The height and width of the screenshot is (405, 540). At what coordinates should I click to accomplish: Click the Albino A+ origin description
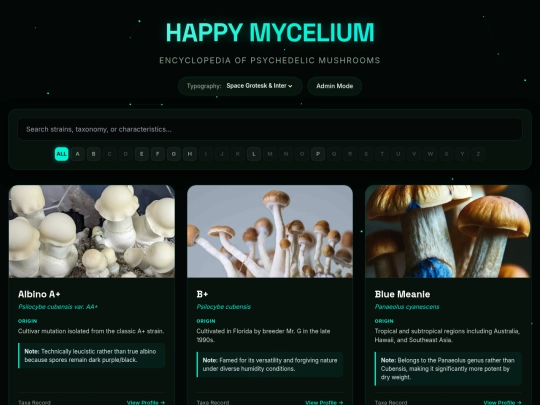click(91, 331)
